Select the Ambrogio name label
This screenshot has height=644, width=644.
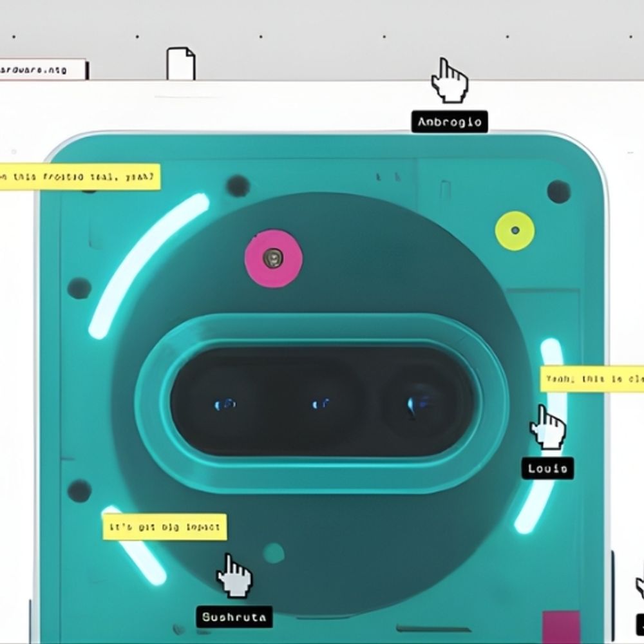pyautogui.click(x=450, y=122)
